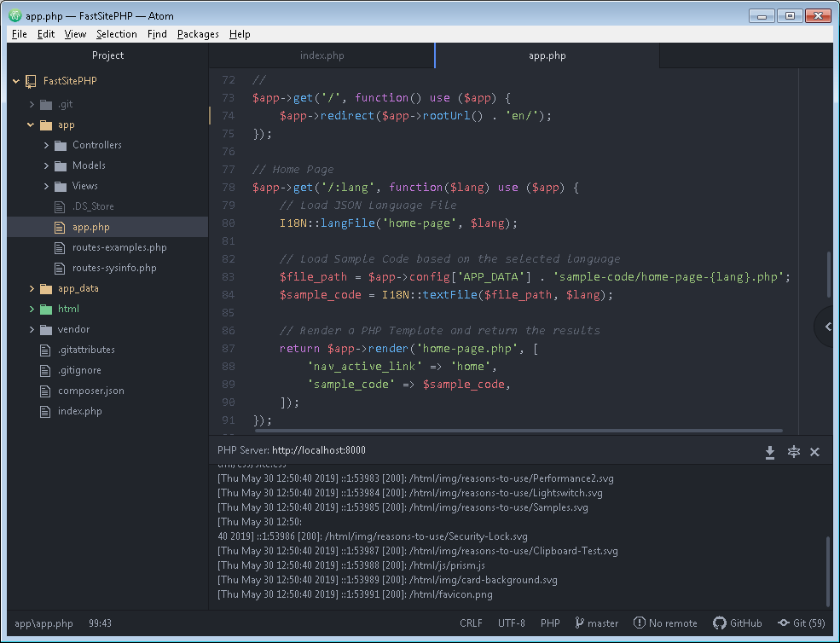Click the dock toggle chevron on right edge
The width and height of the screenshot is (840, 643).
click(x=827, y=326)
